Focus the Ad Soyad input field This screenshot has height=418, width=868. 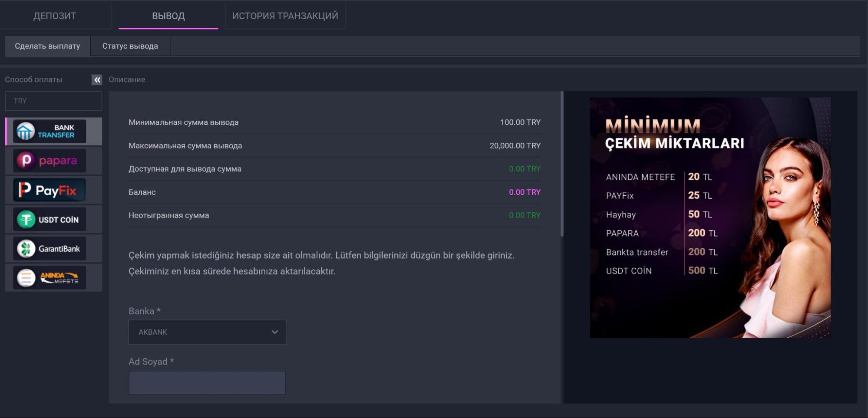coord(207,382)
